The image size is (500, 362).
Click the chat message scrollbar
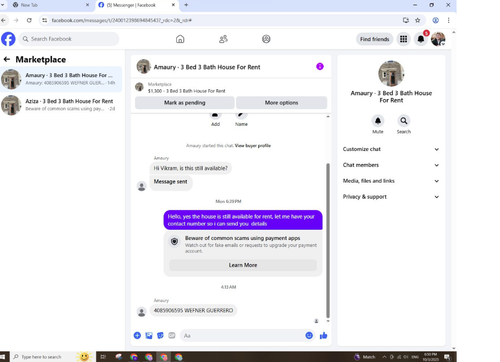pos(328,240)
